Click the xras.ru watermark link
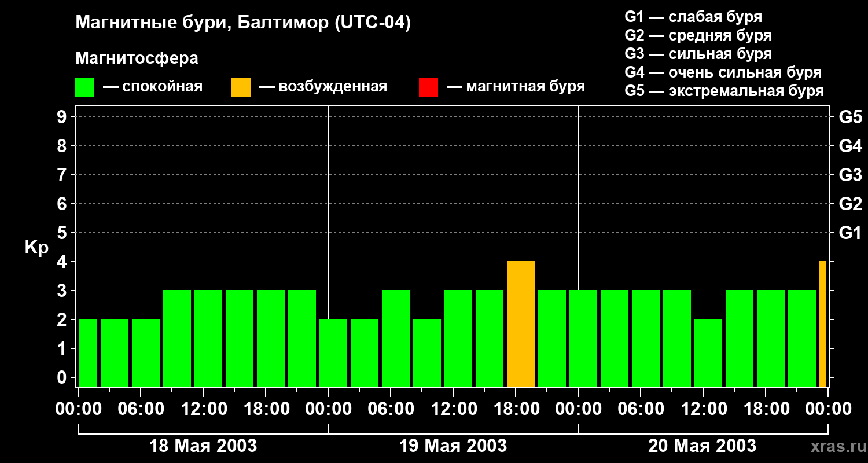The width and height of the screenshot is (868, 463). point(835,446)
